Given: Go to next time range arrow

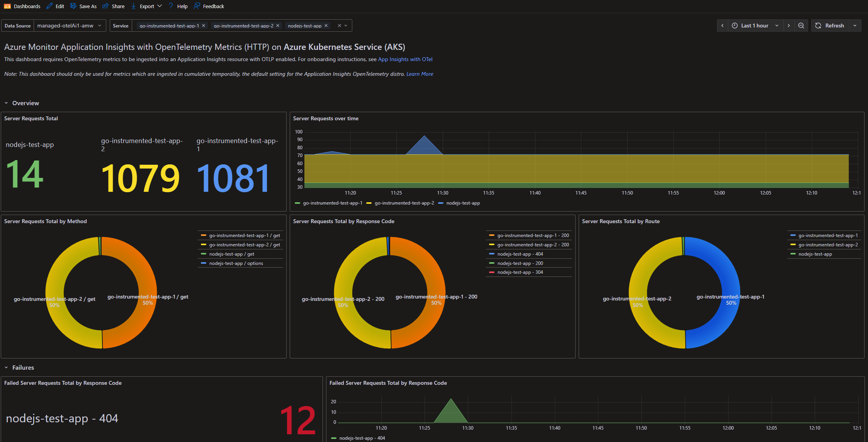Looking at the screenshot, I should 788,26.
